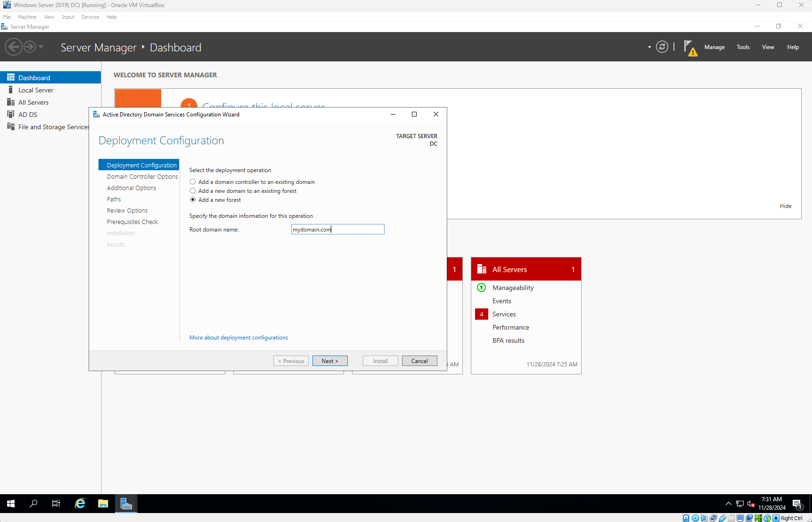Viewport: 812px width, 522px height.
Task: Open the VirtualBox Machine menu
Action: [27, 17]
